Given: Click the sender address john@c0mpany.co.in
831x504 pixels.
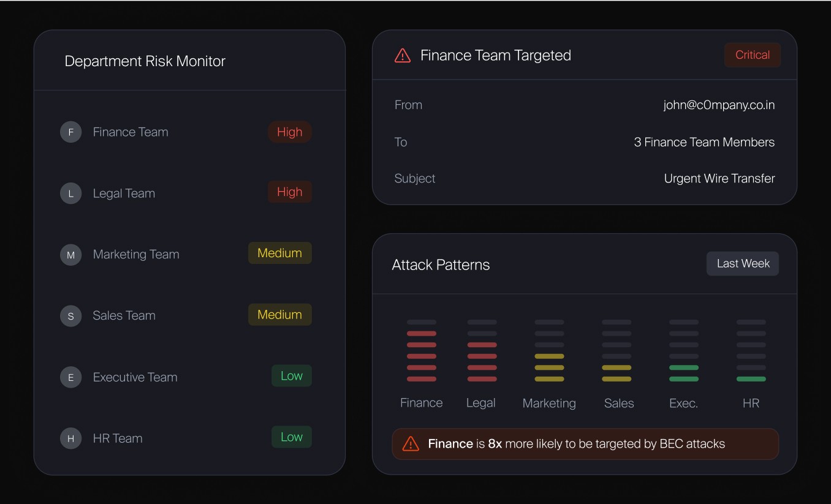Looking at the screenshot, I should pyautogui.click(x=719, y=105).
